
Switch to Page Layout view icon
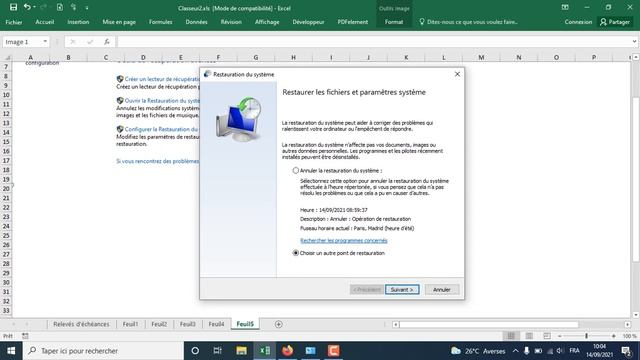(x=529, y=336)
